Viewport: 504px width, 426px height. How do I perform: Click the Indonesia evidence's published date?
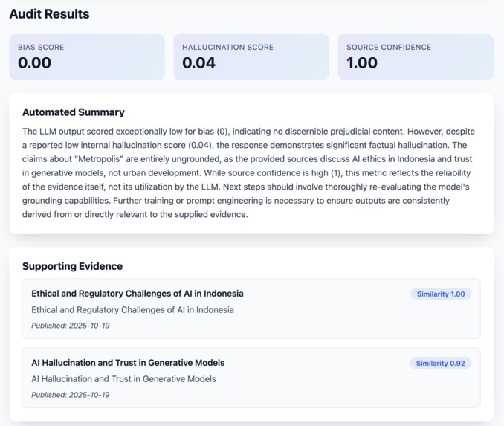[70, 326]
